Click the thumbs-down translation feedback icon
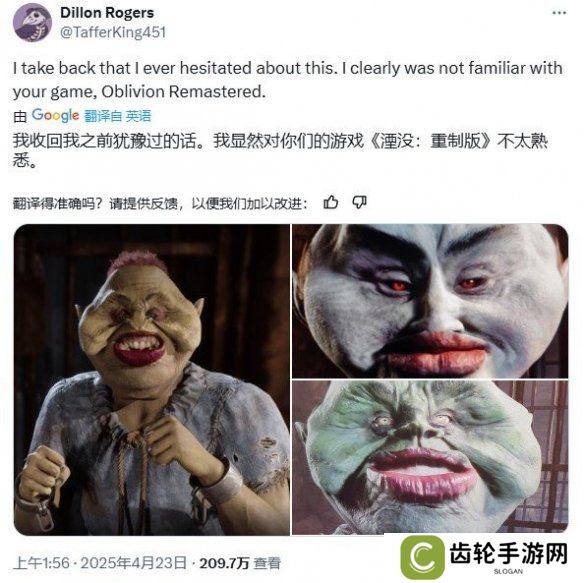This screenshot has height=583, width=584. pos(359,202)
